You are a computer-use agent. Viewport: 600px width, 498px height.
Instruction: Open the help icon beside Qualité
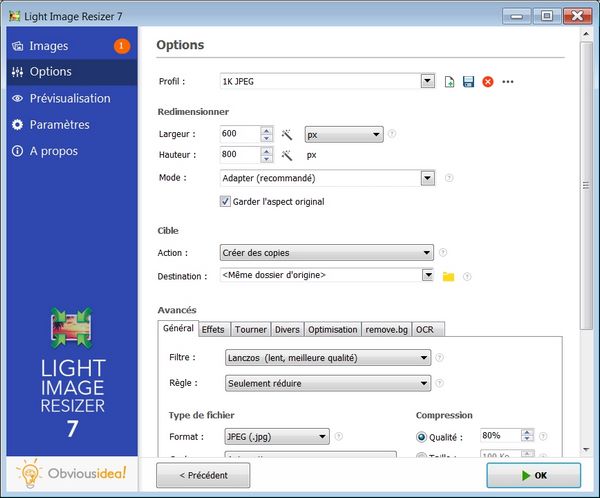click(x=543, y=436)
